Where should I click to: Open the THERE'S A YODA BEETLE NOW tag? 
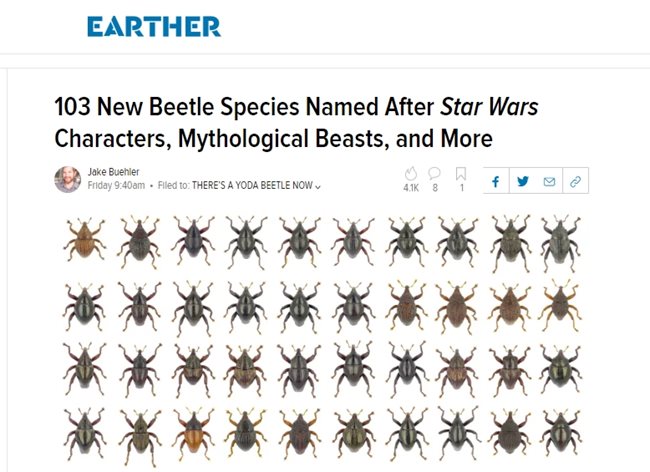(x=252, y=185)
